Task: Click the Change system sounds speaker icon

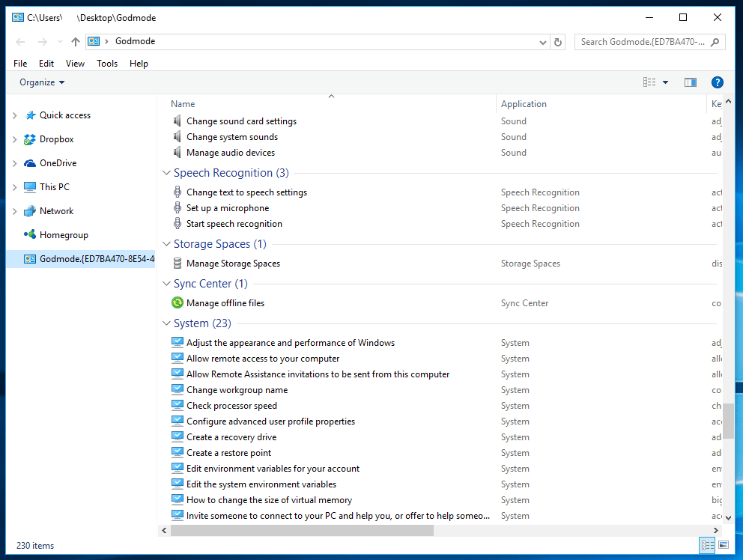Action: click(x=178, y=137)
